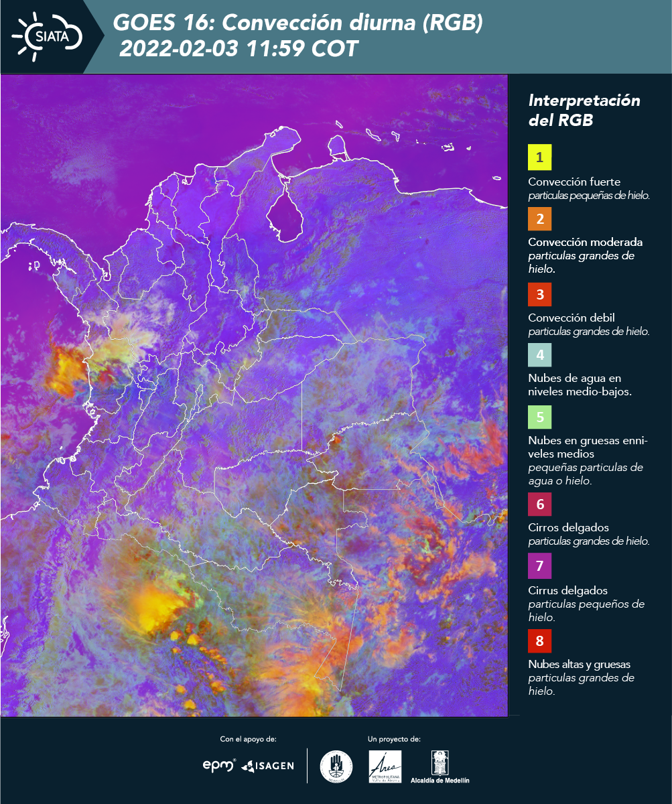Image resolution: width=672 pixels, height=804 pixels.
Task: Click the timestamp "2022-02-03 11:59 COT"
Action: (239, 49)
